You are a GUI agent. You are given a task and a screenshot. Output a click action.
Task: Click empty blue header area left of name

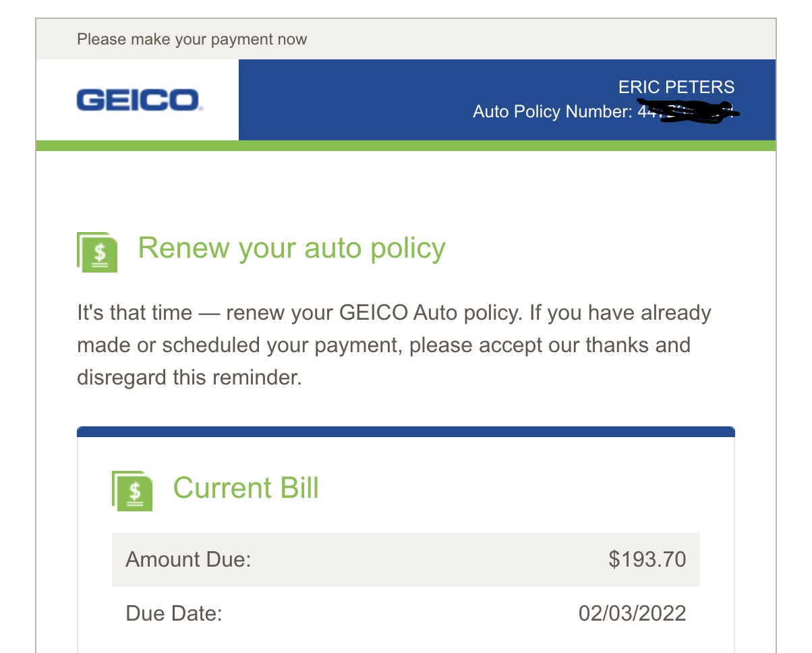click(x=351, y=100)
